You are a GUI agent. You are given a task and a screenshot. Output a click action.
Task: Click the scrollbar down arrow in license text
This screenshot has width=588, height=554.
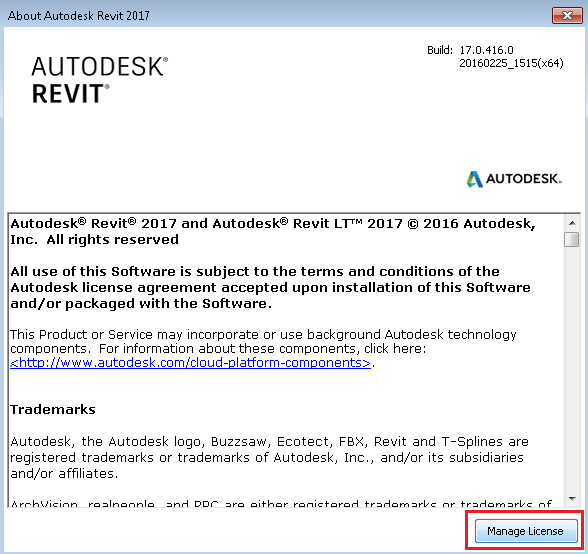point(572,498)
